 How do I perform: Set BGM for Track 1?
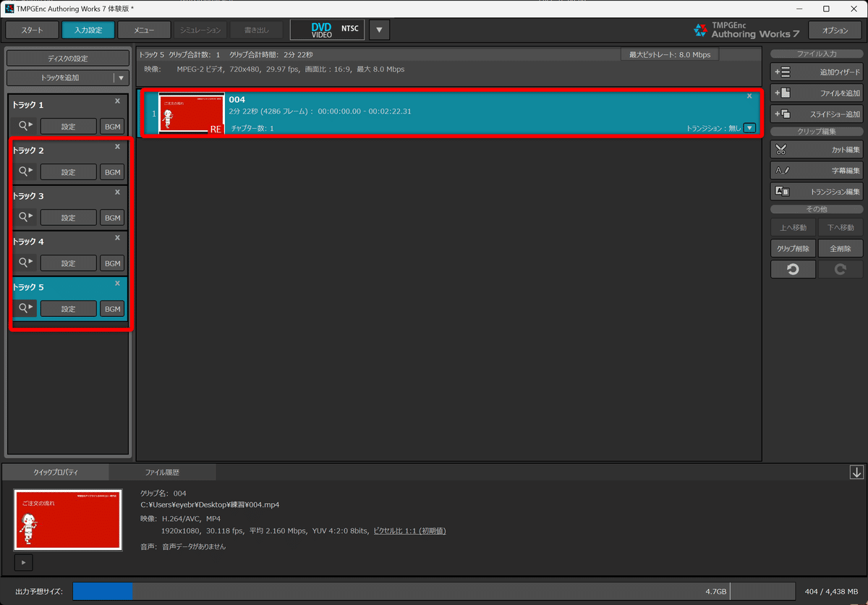point(112,127)
